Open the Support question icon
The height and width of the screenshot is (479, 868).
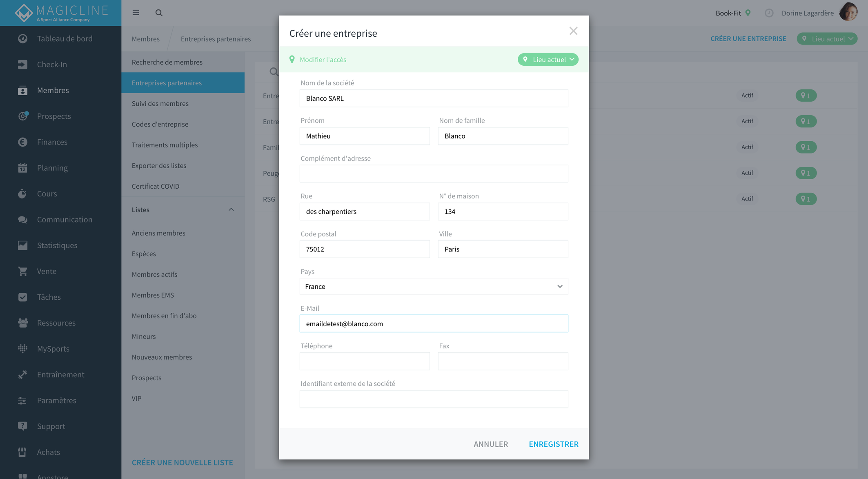point(23,426)
